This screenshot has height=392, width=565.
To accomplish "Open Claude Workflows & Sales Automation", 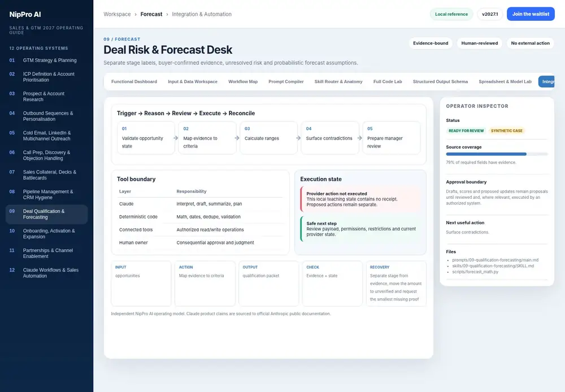I will (x=46, y=273).
